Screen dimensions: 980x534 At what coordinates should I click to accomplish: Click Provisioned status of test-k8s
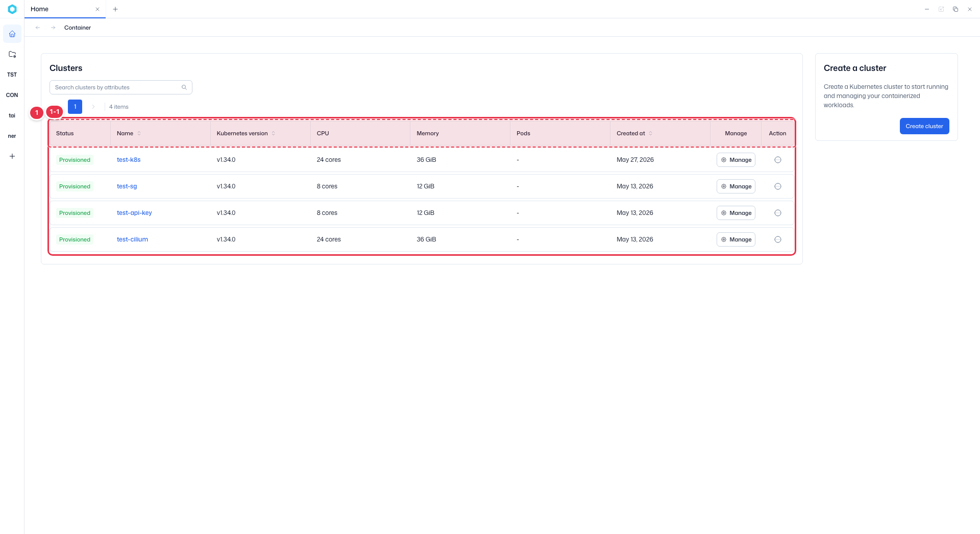tap(75, 160)
